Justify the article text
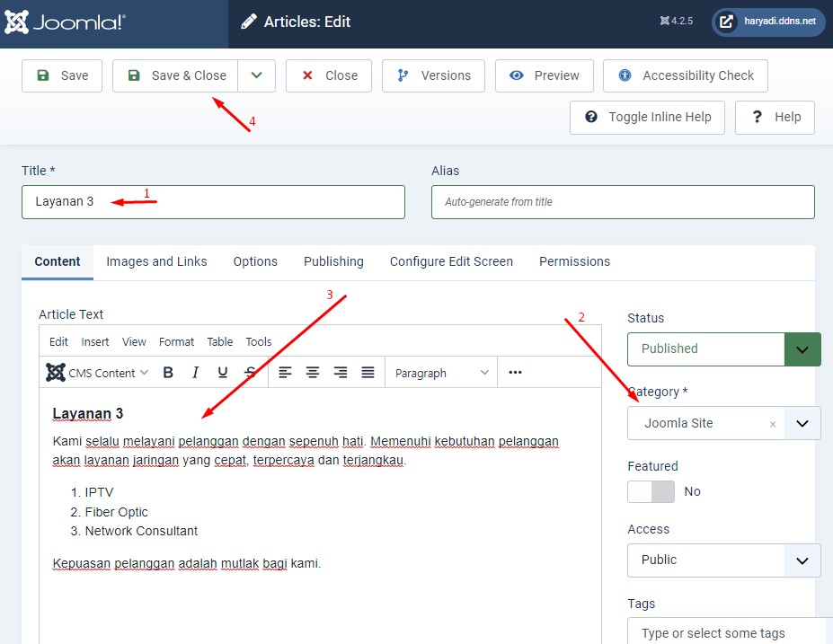 tap(368, 373)
